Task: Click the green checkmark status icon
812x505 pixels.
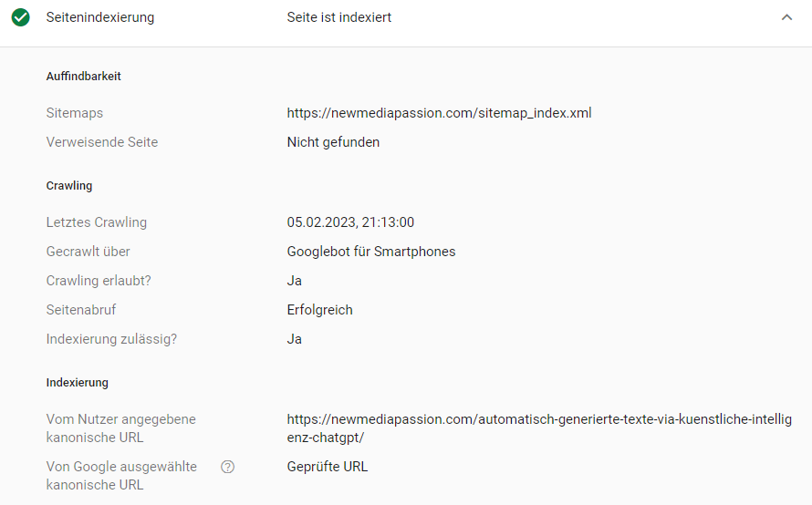Action: point(21,17)
